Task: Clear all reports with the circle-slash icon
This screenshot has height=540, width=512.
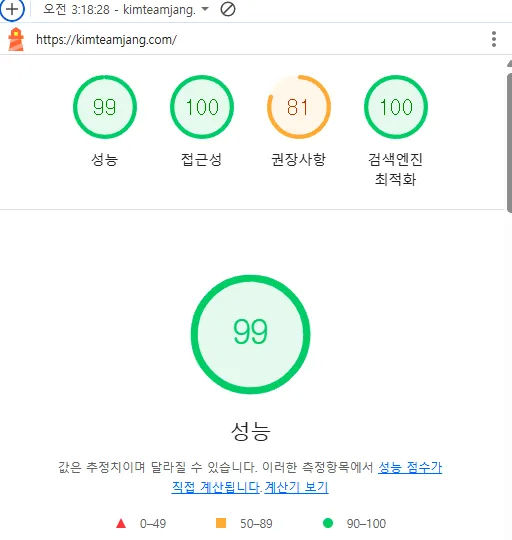Action: pos(228,10)
